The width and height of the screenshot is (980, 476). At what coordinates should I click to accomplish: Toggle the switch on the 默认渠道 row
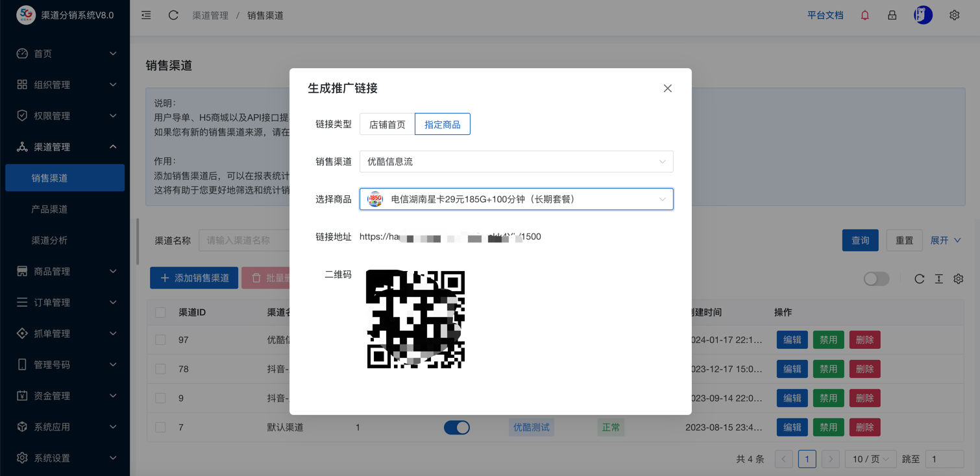coord(457,427)
